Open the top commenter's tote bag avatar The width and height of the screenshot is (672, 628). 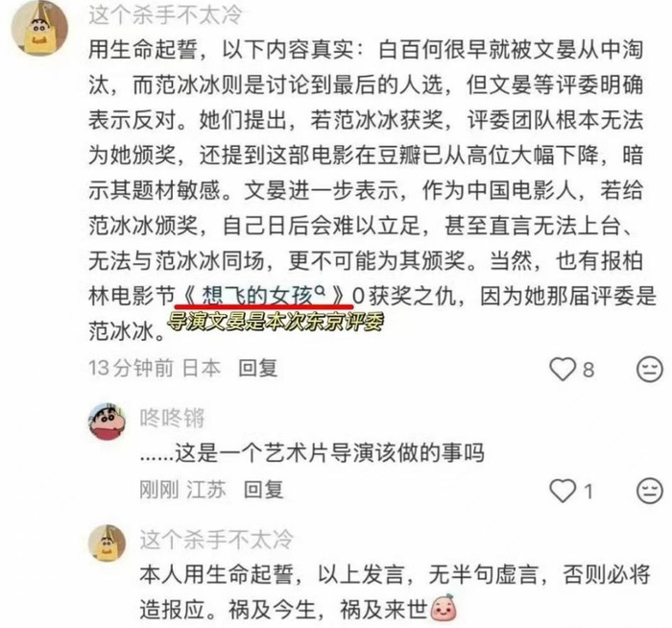tap(39, 28)
